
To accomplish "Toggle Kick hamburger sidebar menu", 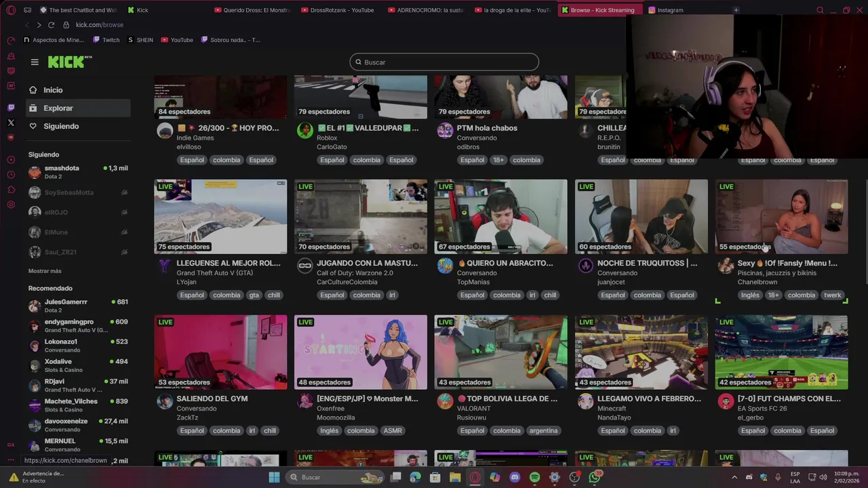I will 35,62.
